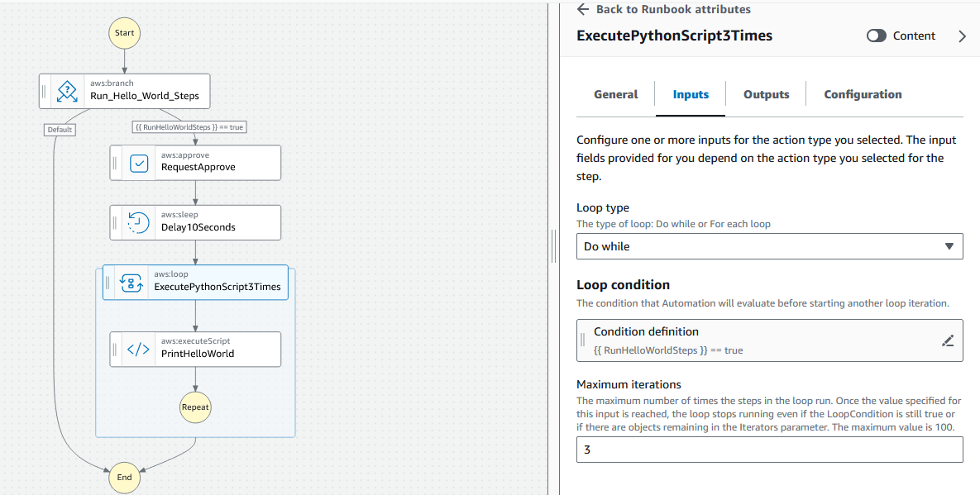Toggle the Content switch
The height and width of the screenshot is (495, 980).
(x=876, y=36)
